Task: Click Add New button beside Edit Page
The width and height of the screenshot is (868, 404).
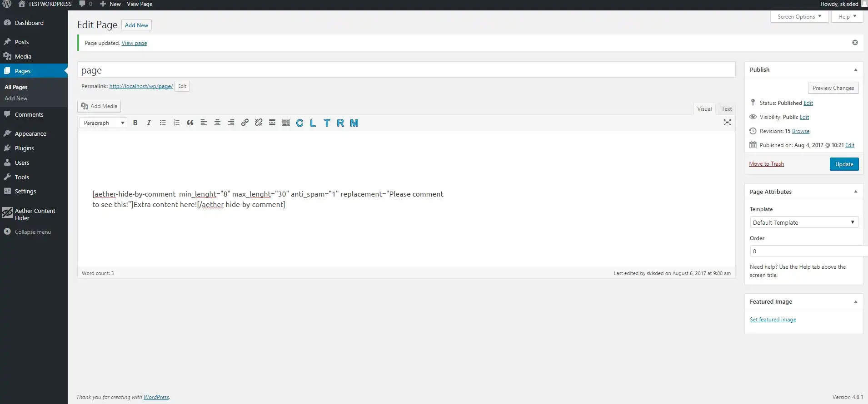Action: point(136,25)
